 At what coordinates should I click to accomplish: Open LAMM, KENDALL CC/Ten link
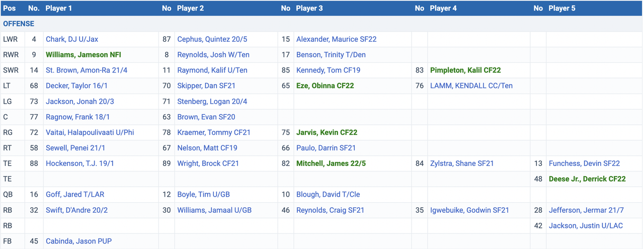(x=471, y=86)
